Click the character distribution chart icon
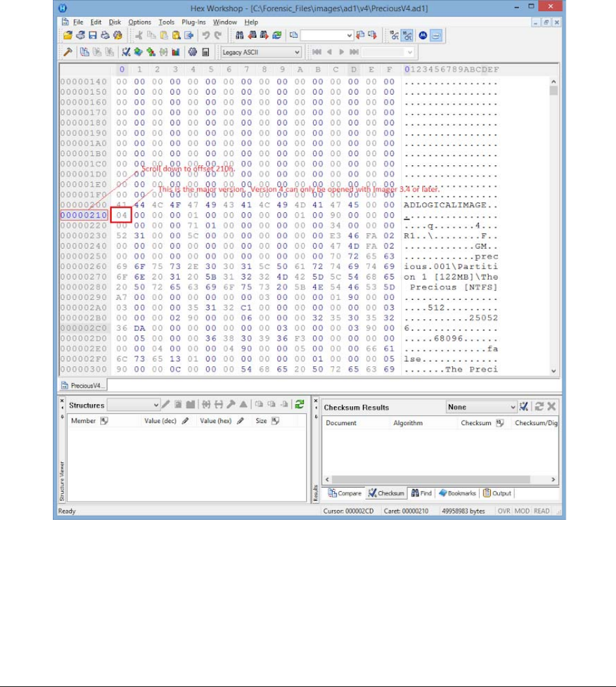The width and height of the screenshot is (616, 687). 176,52
